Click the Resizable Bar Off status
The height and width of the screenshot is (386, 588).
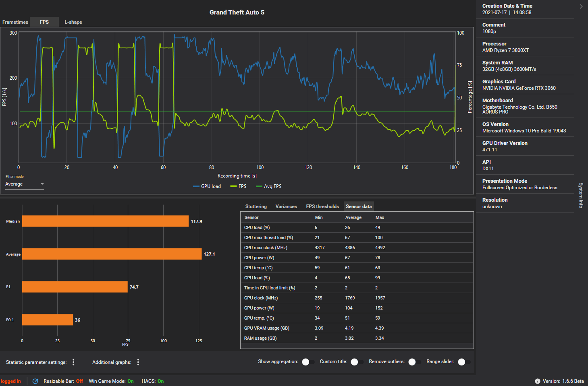click(x=79, y=381)
